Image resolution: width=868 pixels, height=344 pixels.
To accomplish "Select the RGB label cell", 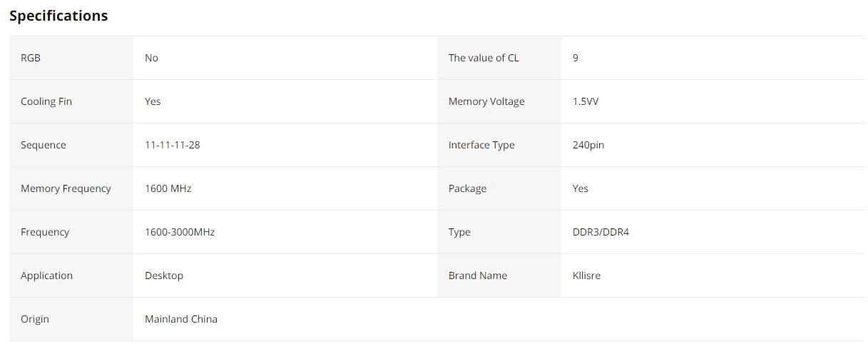I will click(x=71, y=58).
